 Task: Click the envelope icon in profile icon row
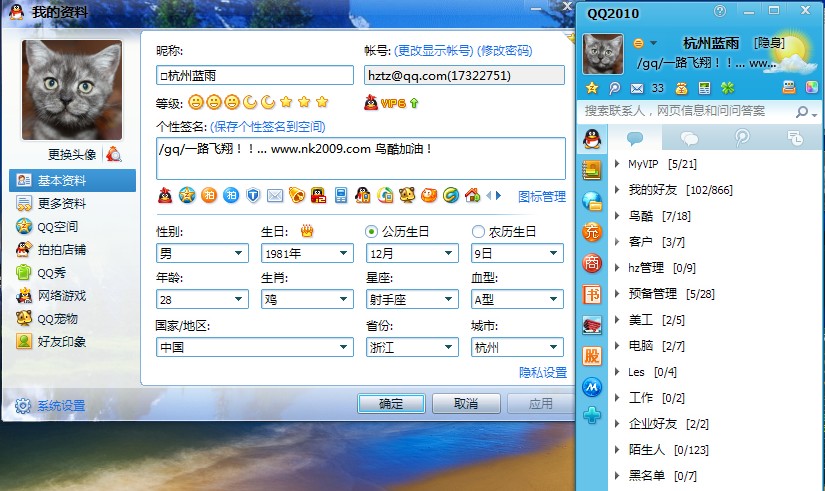(275, 196)
